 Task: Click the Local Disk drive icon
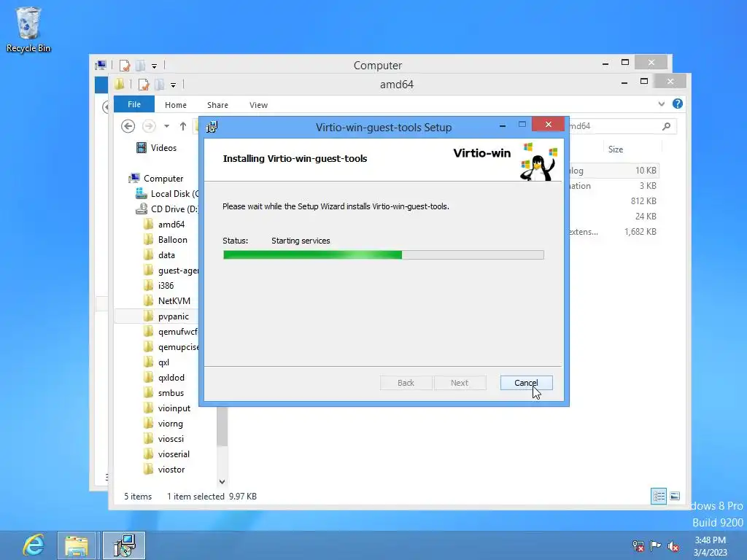142,193
